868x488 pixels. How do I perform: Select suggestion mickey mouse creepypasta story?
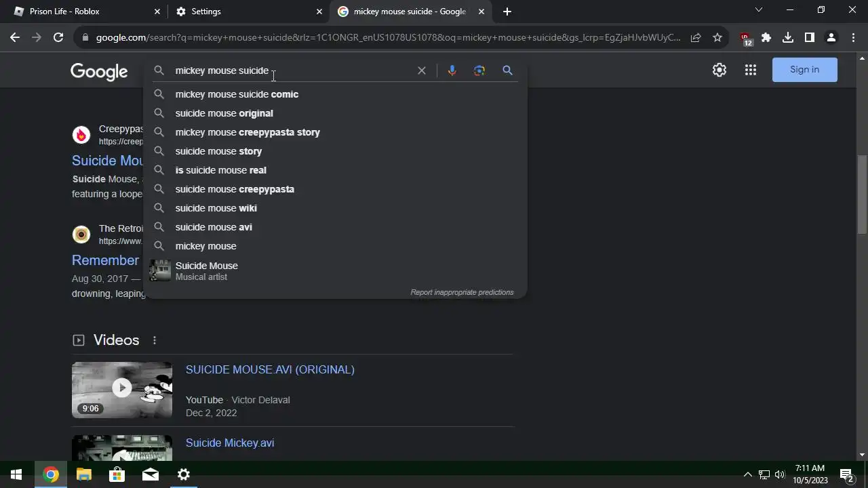pyautogui.click(x=335, y=132)
